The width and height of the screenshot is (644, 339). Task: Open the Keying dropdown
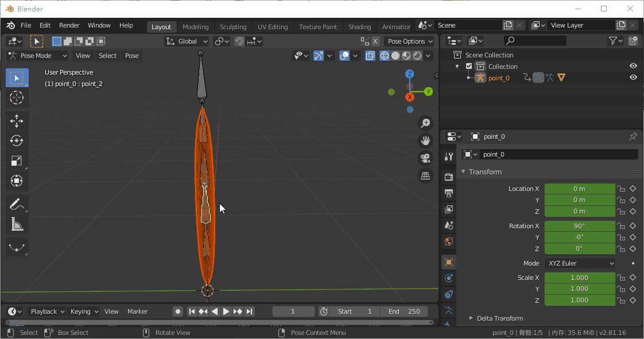click(84, 311)
